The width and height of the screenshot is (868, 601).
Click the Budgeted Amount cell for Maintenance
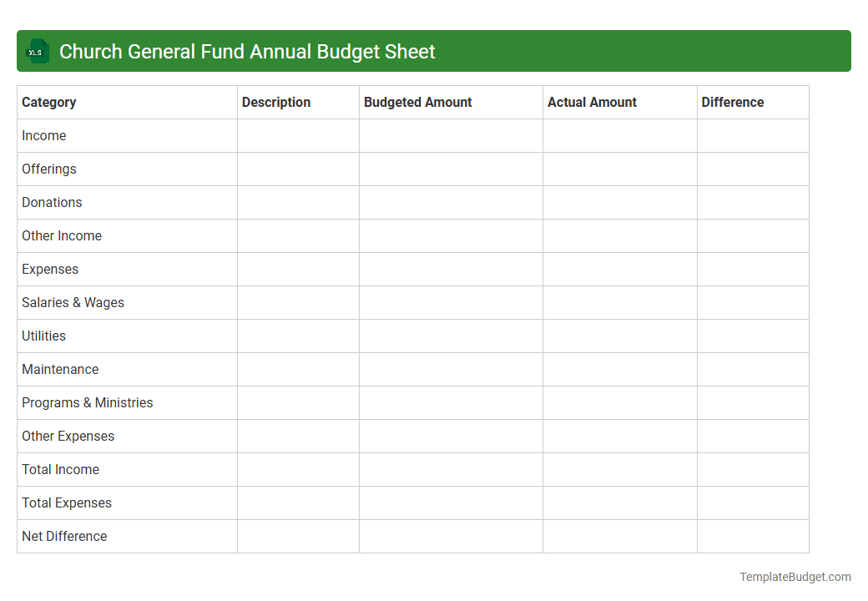coord(451,369)
